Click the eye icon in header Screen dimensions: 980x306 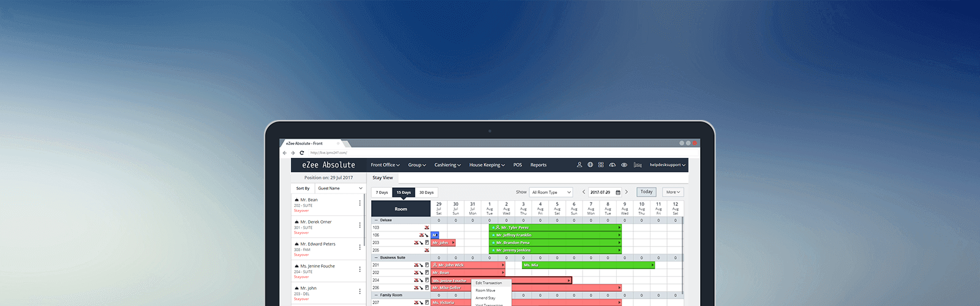[624, 165]
